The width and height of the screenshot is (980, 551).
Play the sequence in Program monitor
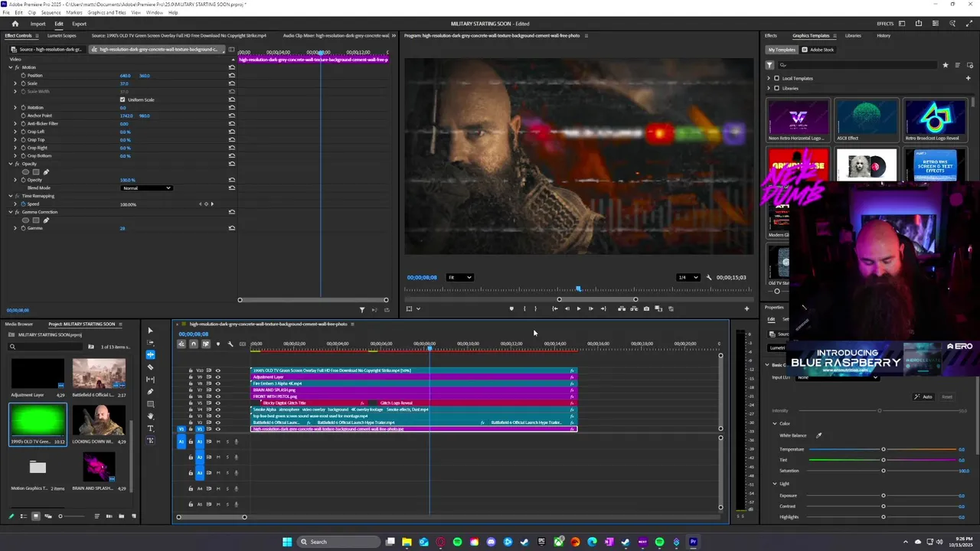pos(579,308)
